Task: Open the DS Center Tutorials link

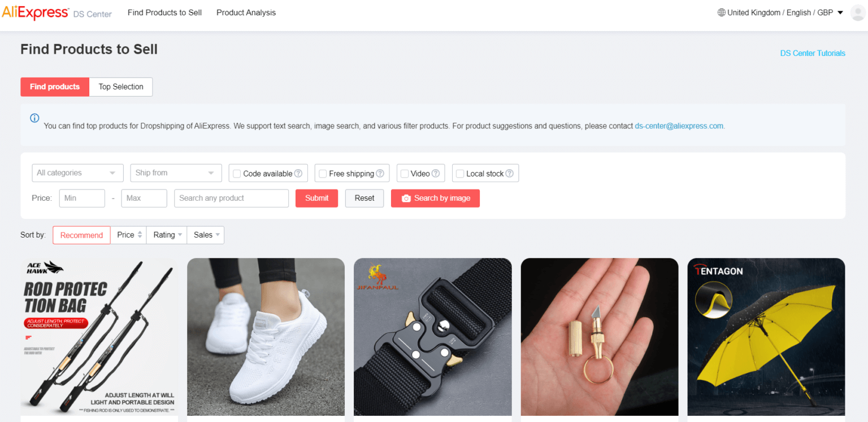Action: coord(813,53)
